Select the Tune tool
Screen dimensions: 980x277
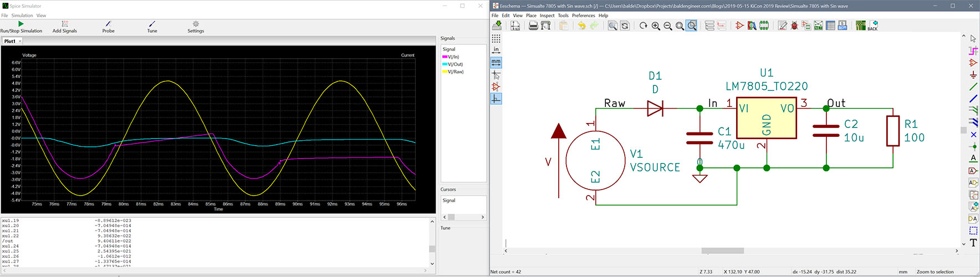click(152, 27)
